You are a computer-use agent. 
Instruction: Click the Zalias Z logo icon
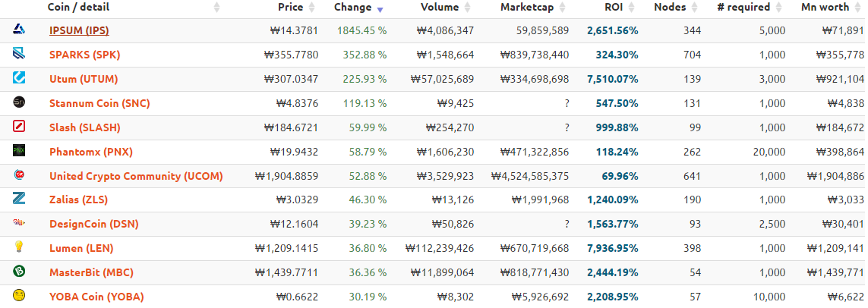pos(19,199)
